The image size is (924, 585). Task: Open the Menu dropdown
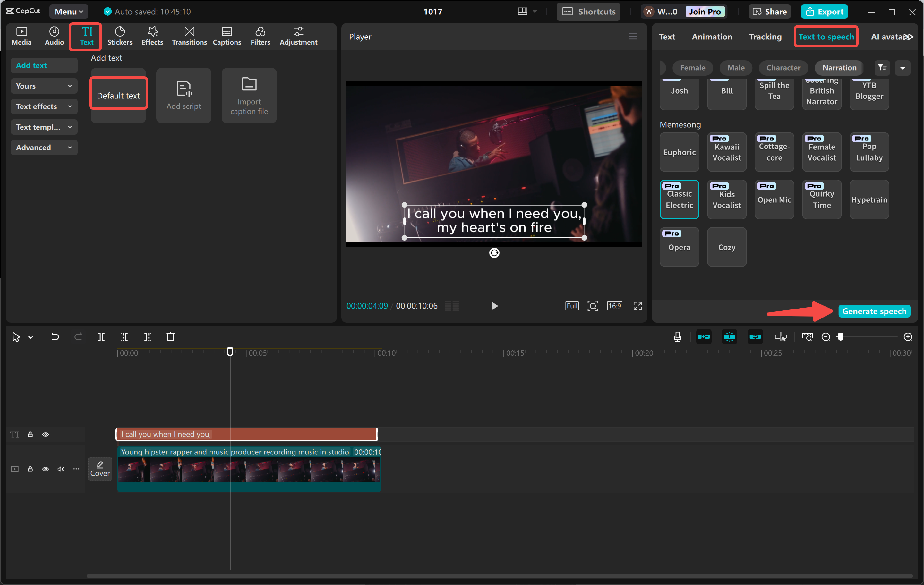[x=68, y=11]
